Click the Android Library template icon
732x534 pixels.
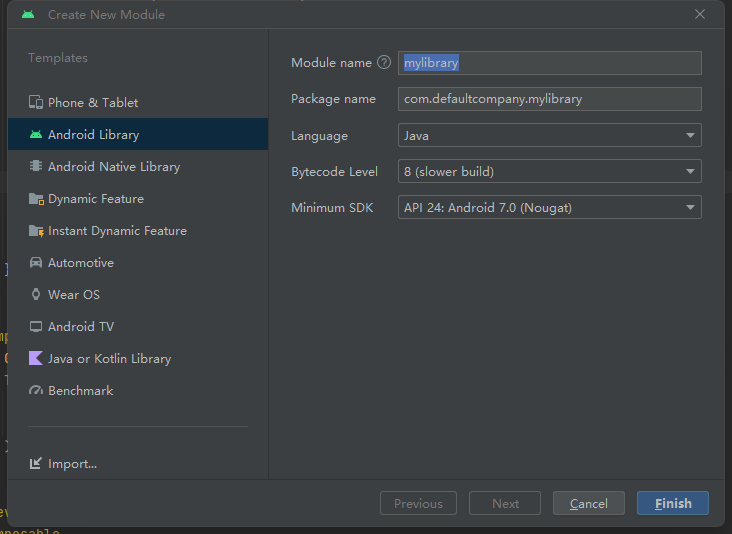coord(36,135)
